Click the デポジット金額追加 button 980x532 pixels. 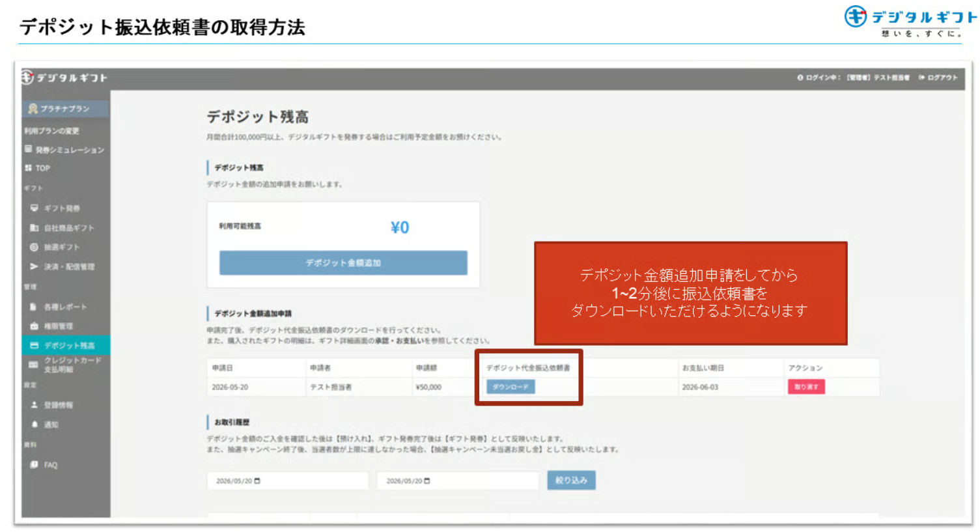pos(343,263)
